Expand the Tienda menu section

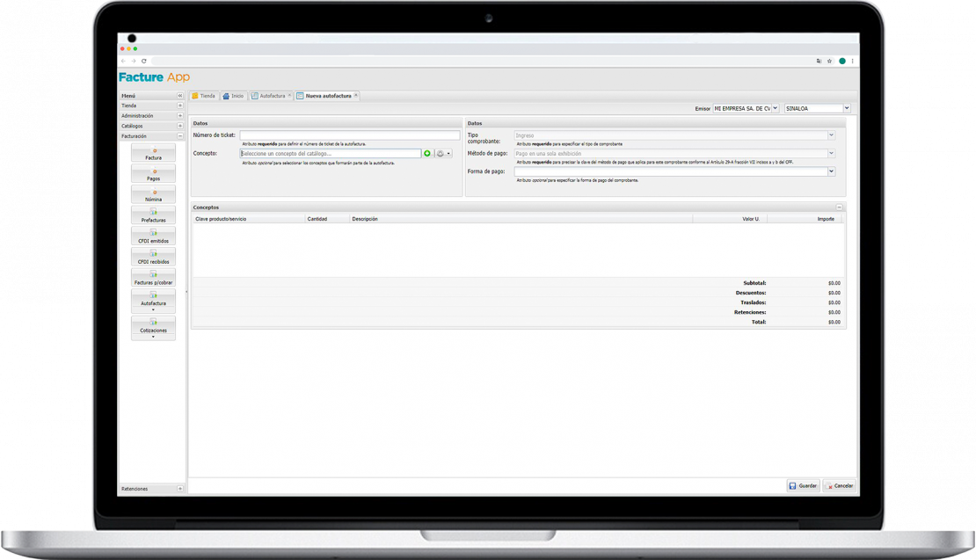click(180, 105)
